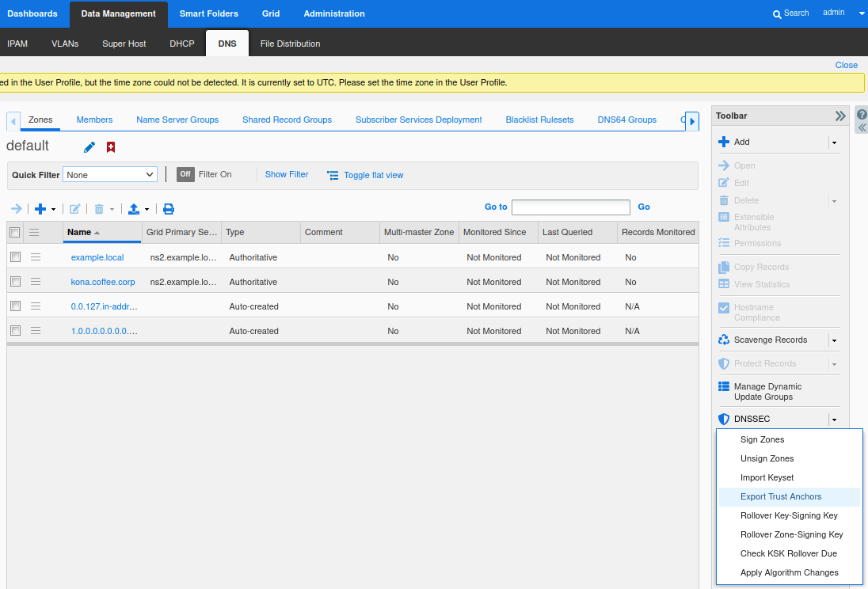
Task: Click the Show Filter link
Action: pyautogui.click(x=287, y=174)
